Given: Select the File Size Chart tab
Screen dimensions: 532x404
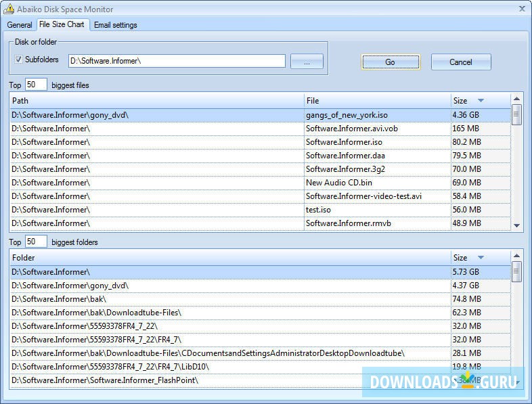Looking at the screenshot, I should (x=62, y=24).
